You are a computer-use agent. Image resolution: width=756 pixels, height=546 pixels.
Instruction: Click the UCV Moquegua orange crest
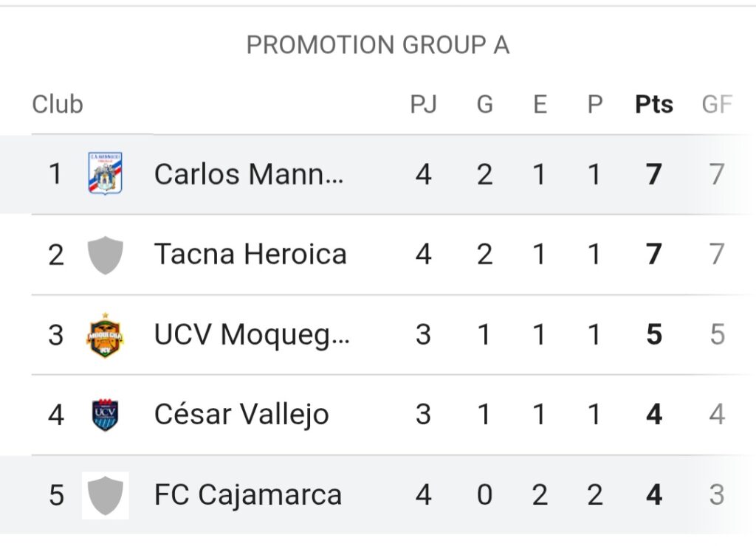pyautogui.click(x=105, y=335)
